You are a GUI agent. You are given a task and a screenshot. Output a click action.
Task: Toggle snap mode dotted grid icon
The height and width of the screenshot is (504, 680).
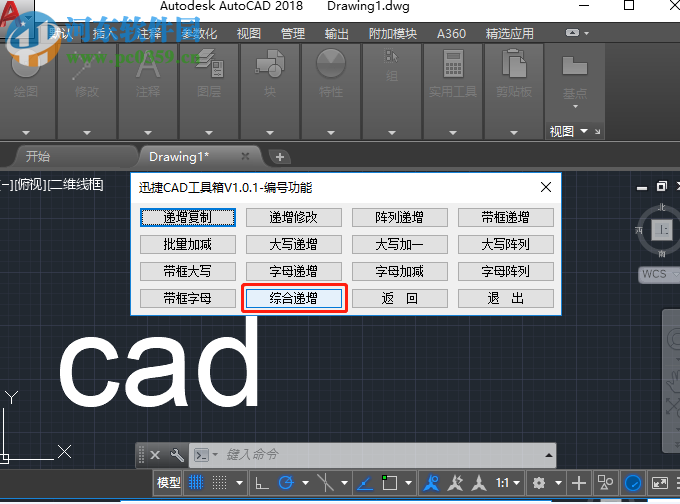(219, 482)
